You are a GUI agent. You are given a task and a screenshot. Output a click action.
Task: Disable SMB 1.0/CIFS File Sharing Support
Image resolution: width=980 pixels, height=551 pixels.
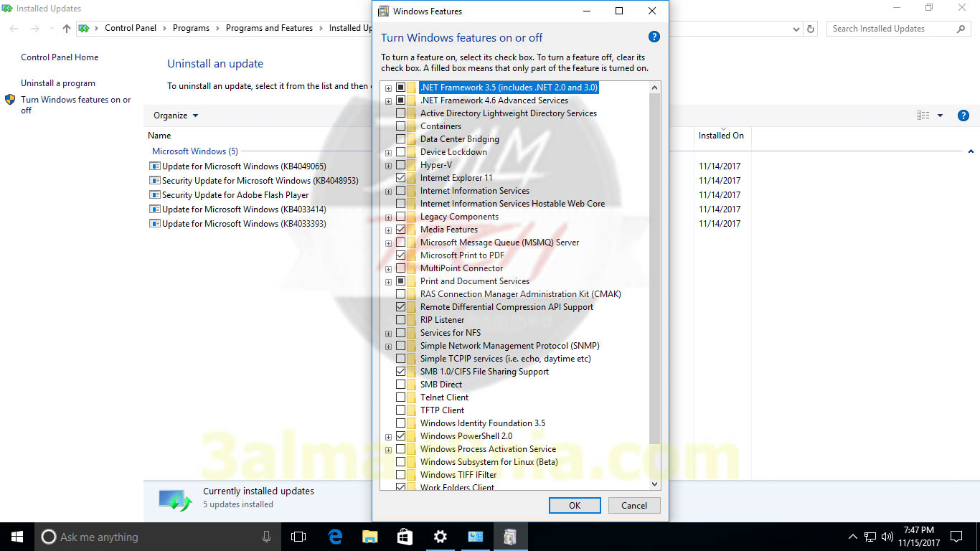(400, 372)
